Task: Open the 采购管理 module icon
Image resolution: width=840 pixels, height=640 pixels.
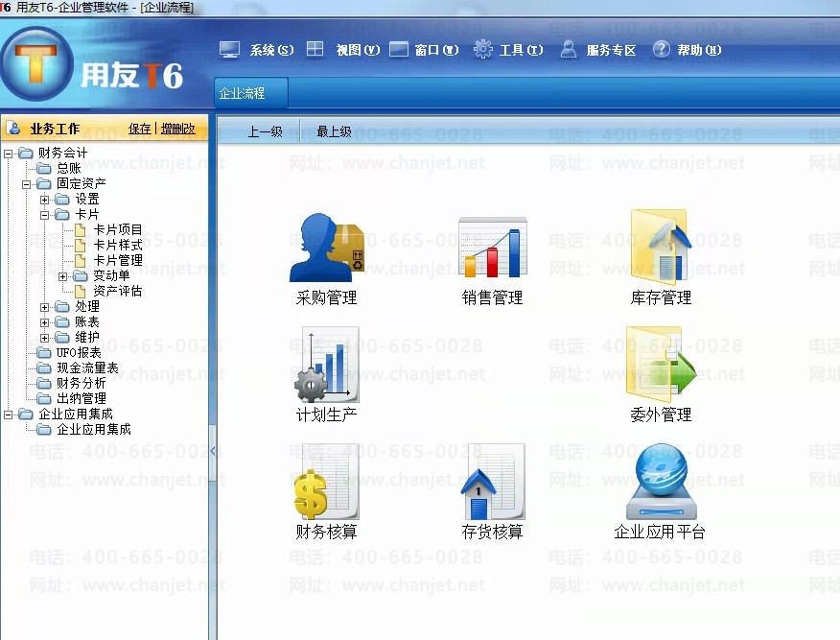Action: click(326, 248)
